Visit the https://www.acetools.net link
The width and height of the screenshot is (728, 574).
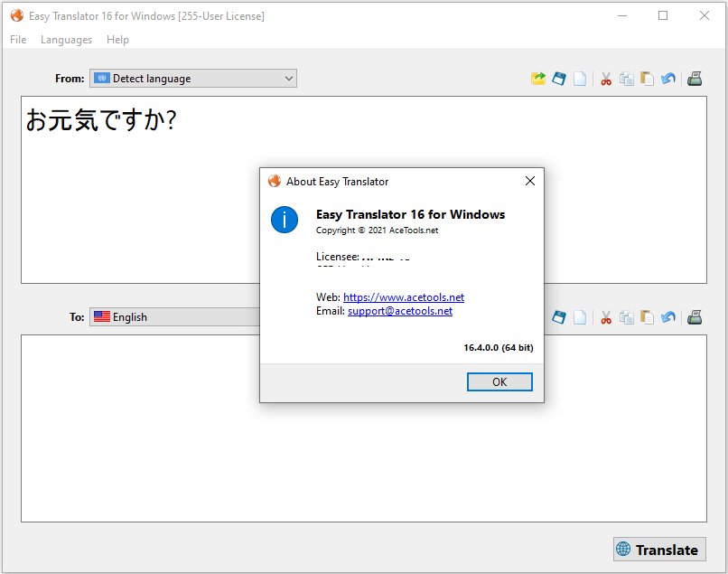[404, 297]
